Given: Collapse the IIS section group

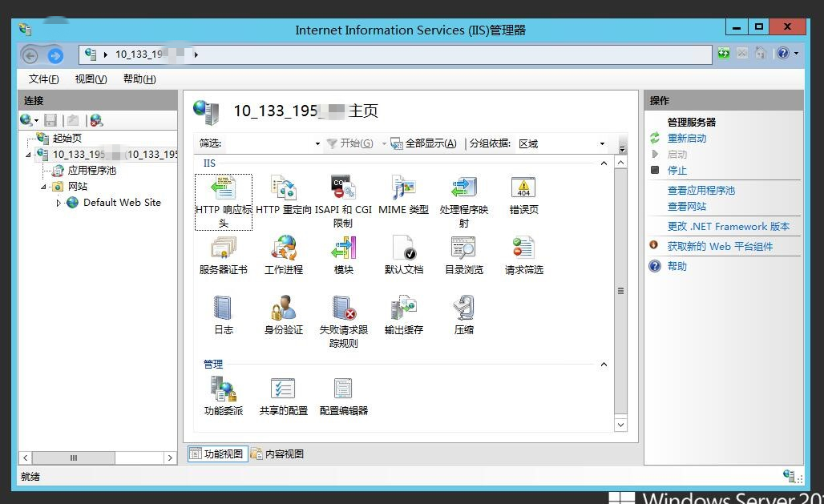Looking at the screenshot, I should pos(604,163).
